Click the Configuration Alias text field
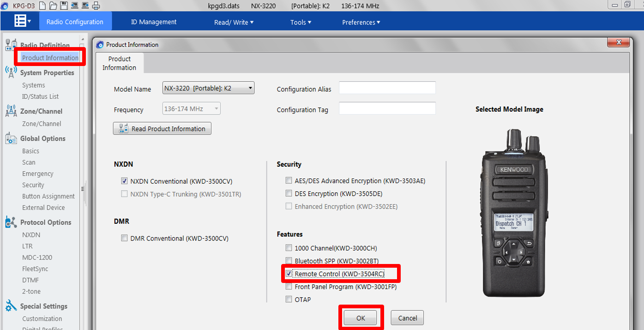Image resolution: width=644 pixels, height=330 pixels. [387, 88]
